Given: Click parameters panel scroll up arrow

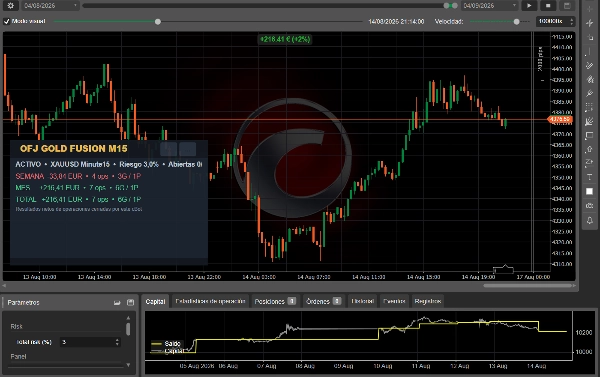Looking at the screenshot, I should (128, 318).
